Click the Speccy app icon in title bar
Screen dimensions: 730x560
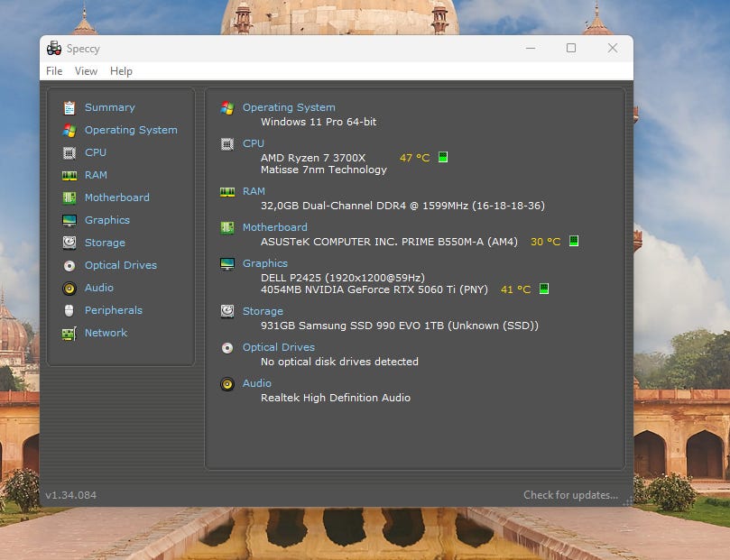point(54,48)
